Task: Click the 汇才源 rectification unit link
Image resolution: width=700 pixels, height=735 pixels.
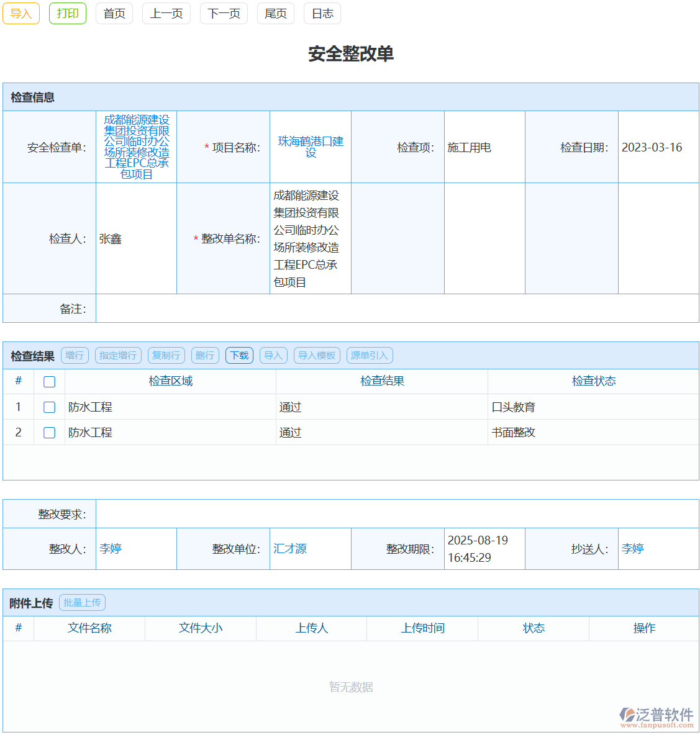Action: [290, 549]
